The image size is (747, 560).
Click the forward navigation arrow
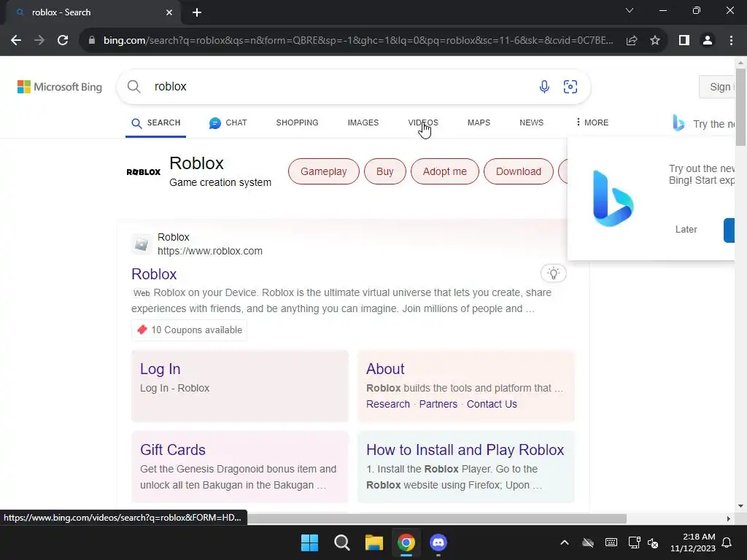click(x=39, y=41)
